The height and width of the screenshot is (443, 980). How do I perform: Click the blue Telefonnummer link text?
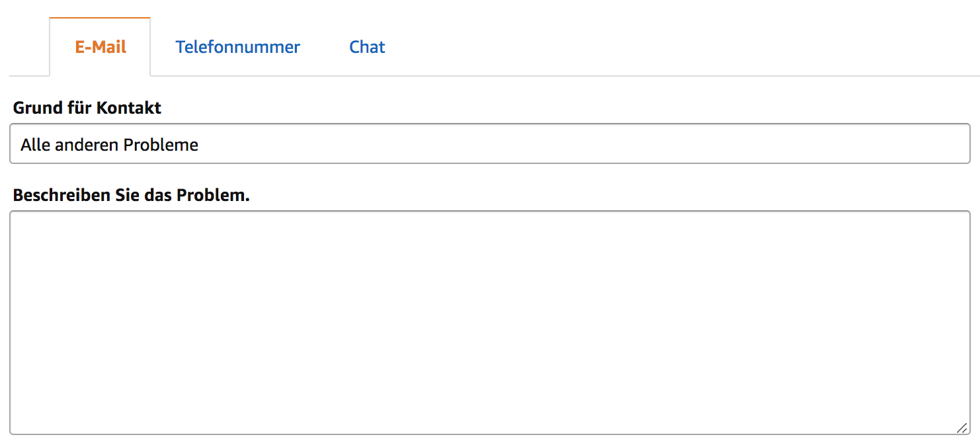coord(237,47)
